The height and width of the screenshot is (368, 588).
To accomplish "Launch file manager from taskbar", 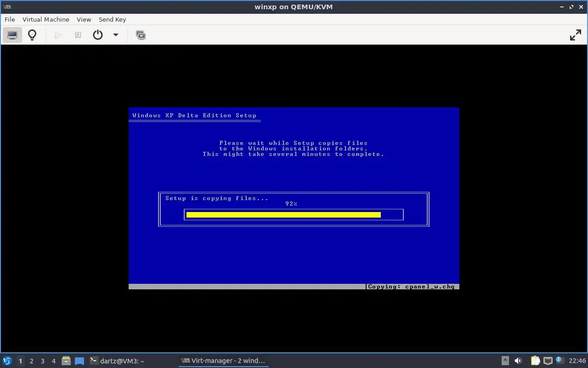I will pyautogui.click(x=66, y=361).
